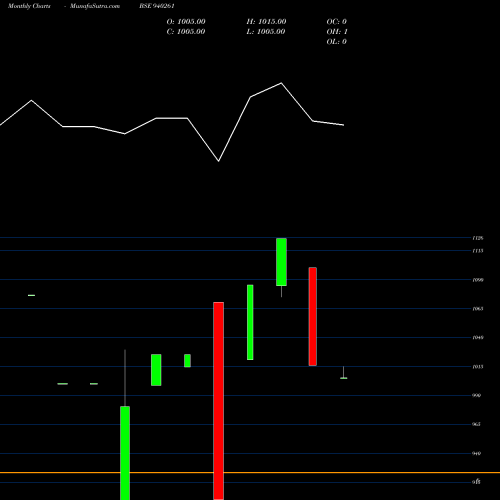The width and height of the screenshot is (500, 500).
Task: Click the lowest trough of the white line
Action: pos(219,161)
